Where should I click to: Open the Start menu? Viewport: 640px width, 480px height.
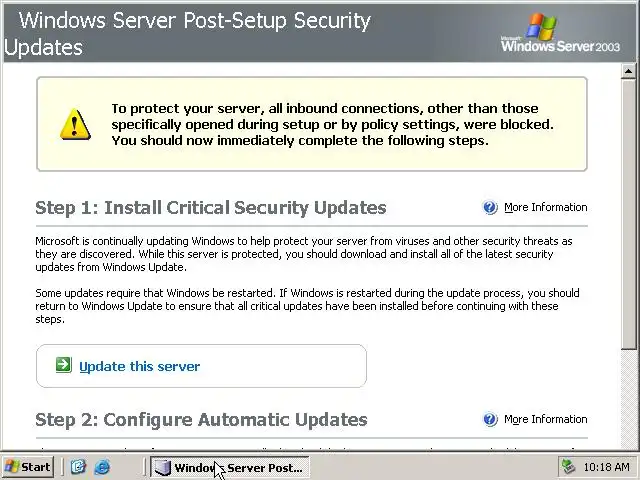click(28, 467)
